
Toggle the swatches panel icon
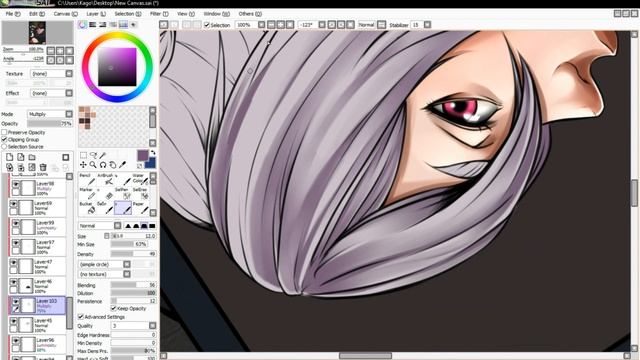click(x=123, y=25)
